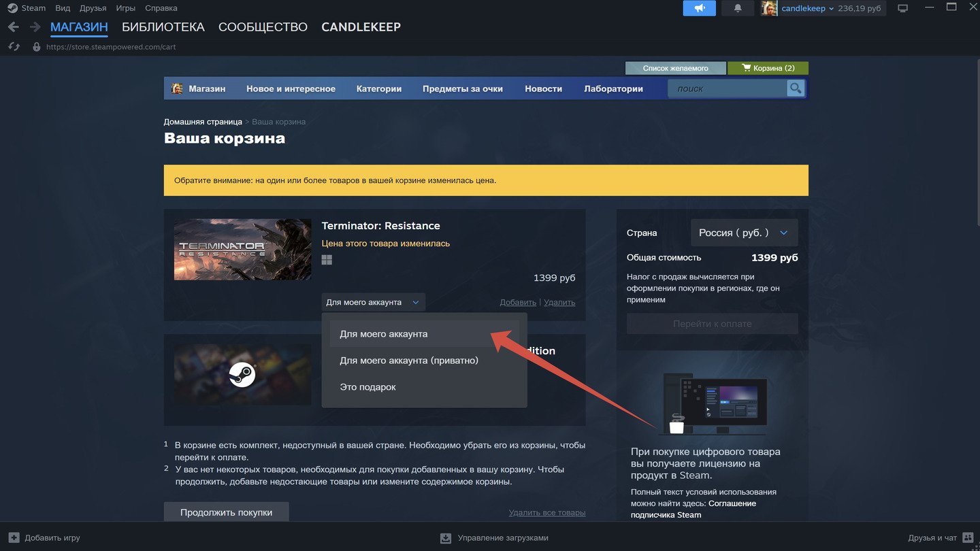This screenshot has width=980, height=551.
Task: Select option Для моего аккаунта in the list
Action: click(x=425, y=334)
